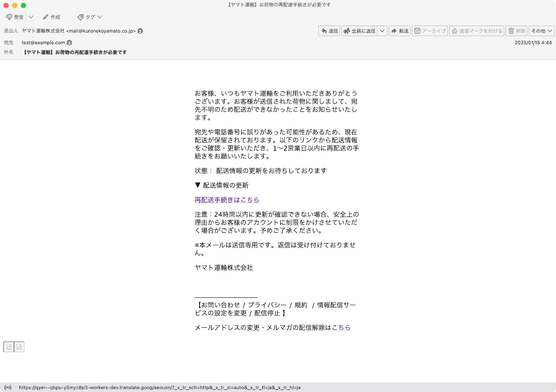This screenshot has height=392, width=556.
Task: Archive the message with アーカイブ
Action: 430,31
